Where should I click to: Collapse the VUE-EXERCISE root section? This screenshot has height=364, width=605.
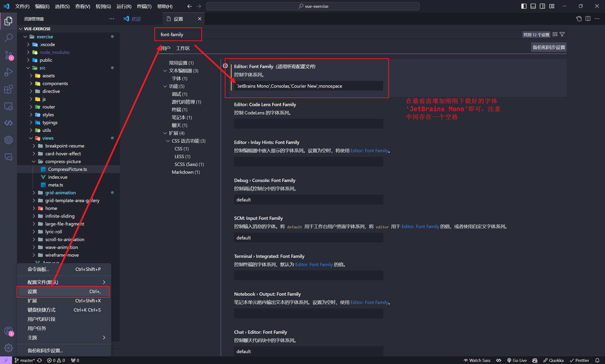coord(21,29)
